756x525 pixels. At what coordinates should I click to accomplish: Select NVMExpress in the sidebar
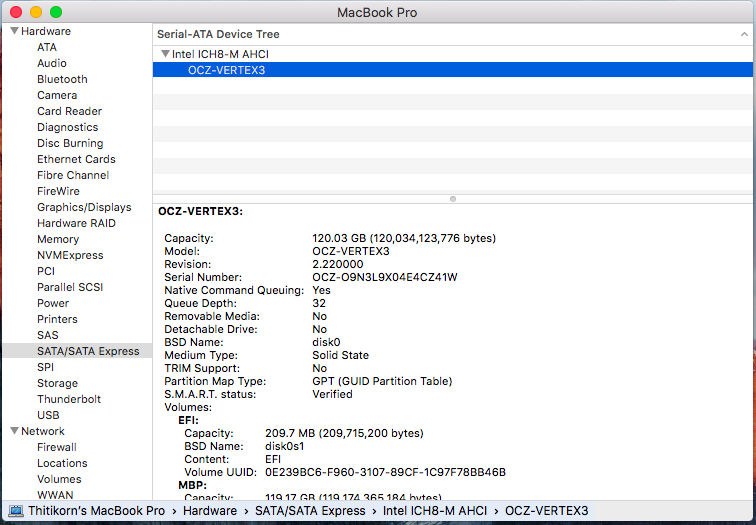70,255
